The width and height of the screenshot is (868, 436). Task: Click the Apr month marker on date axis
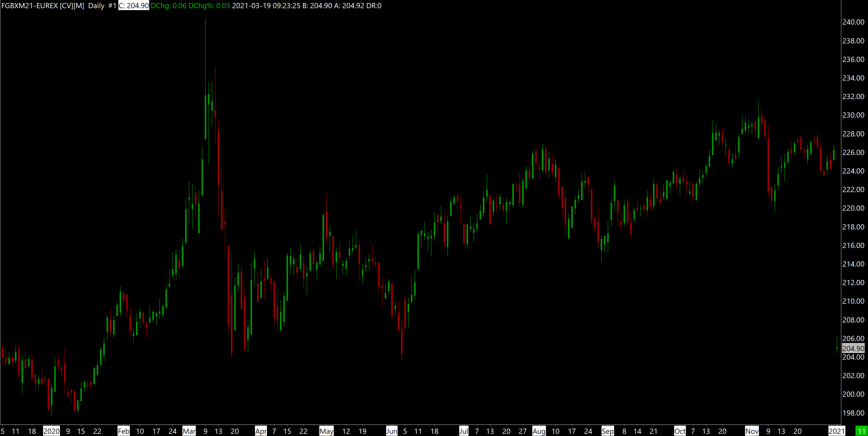(x=261, y=431)
